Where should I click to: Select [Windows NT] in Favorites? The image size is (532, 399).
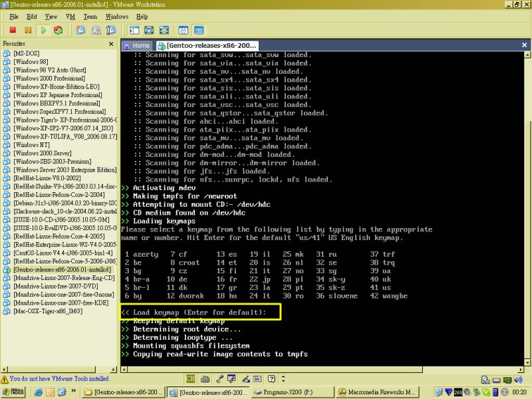[31, 145]
